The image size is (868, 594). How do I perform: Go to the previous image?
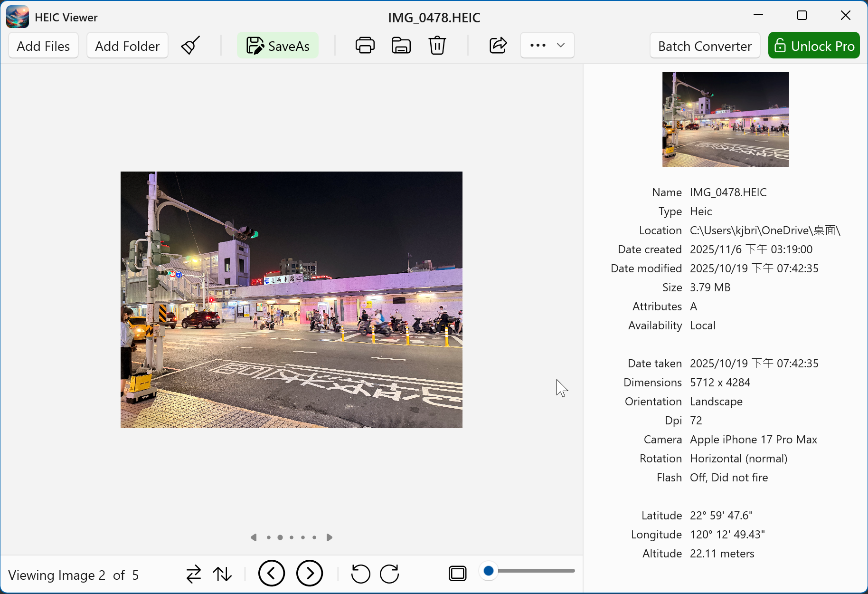point(272,574)
